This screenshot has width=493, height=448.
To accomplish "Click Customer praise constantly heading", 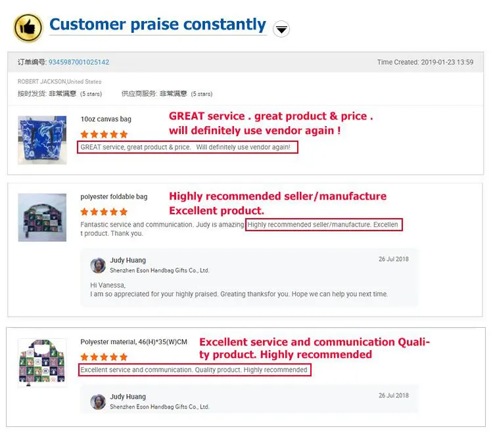I will pos(158,25).
